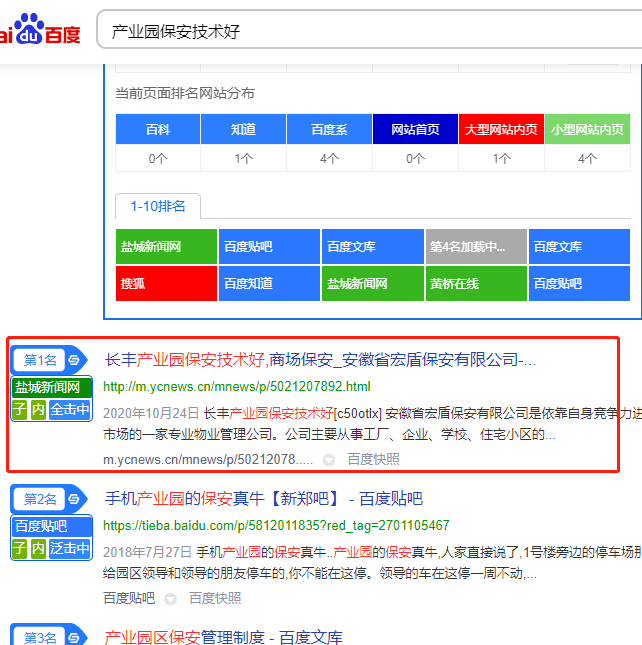
Task: Select the 1-10排名 tab
Action: tap(158, 206)
